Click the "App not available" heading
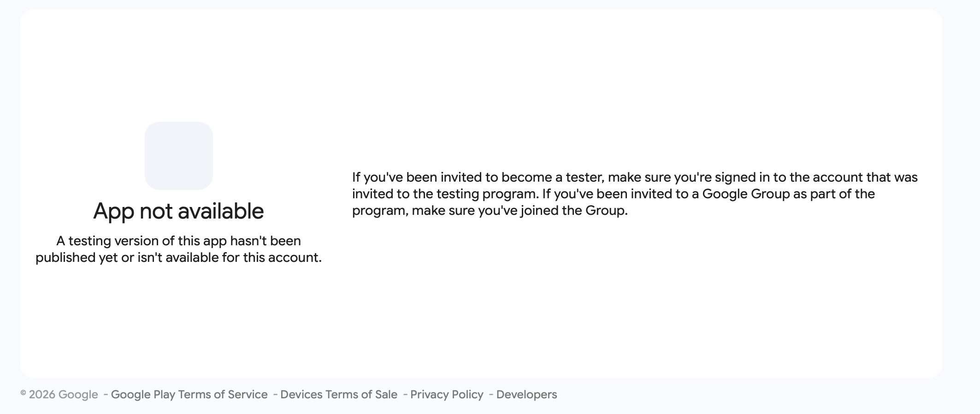 point(178,211)
